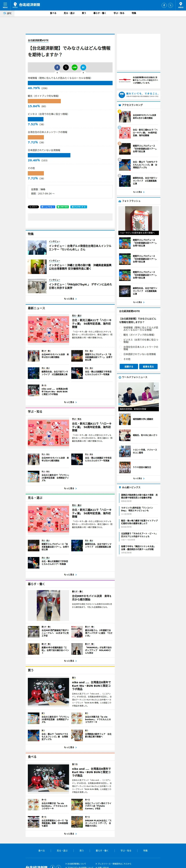Expand もっと見る under the 見る・遊ぶ section
Image resolution: width=186 pixels, height=868 pixels.
(x=70, y=575)
